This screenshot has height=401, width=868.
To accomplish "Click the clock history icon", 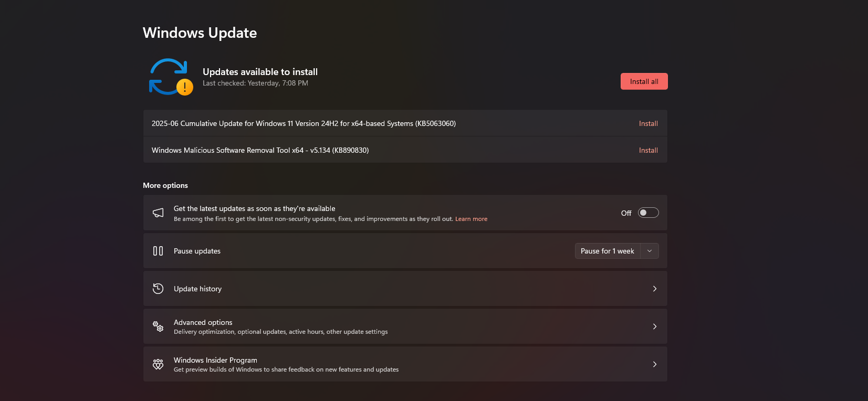I will [158, 288].
